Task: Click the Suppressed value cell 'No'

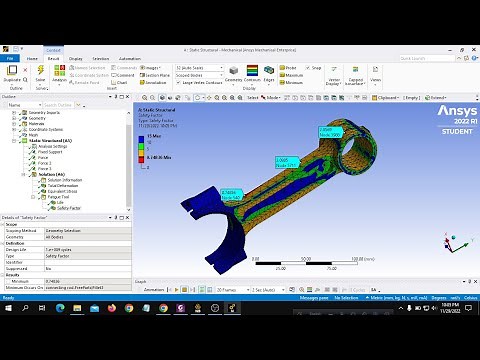Action: click(88, 269)
